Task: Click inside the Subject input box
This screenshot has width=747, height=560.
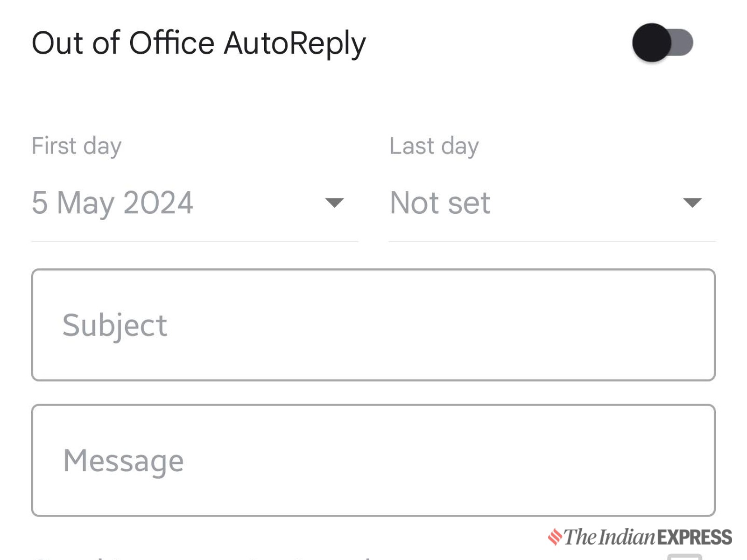Action: click(373, 325)
